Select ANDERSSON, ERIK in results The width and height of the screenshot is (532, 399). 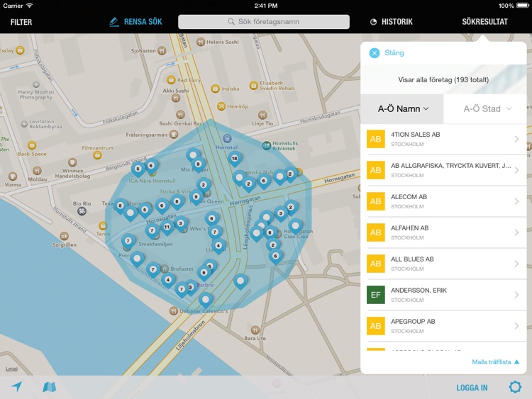[x=443, y=295]
